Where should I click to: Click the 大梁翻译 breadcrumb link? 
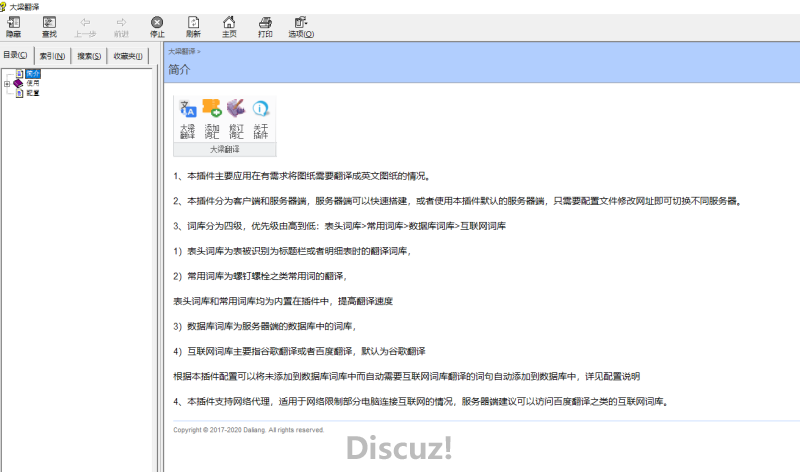click(181, 50)
